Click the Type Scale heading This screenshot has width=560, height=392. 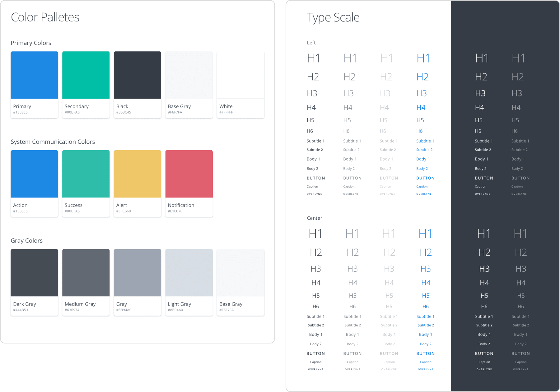point(333,17)
